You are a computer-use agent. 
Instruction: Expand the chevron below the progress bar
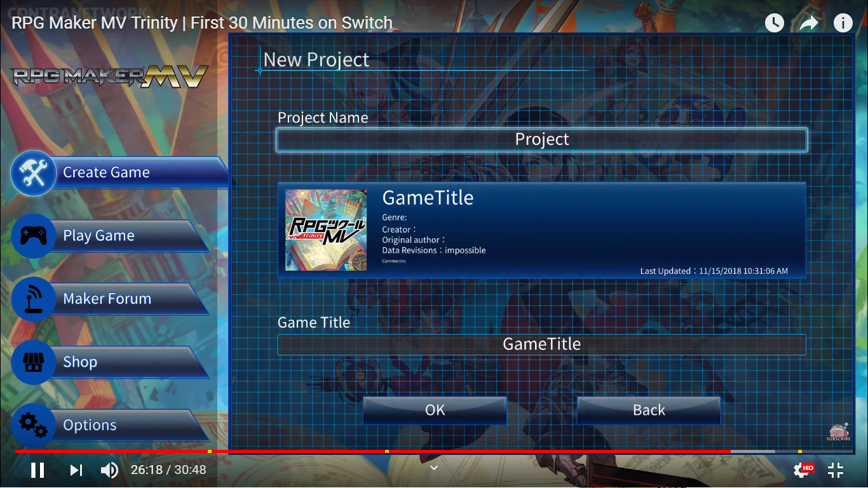(434, 468)
